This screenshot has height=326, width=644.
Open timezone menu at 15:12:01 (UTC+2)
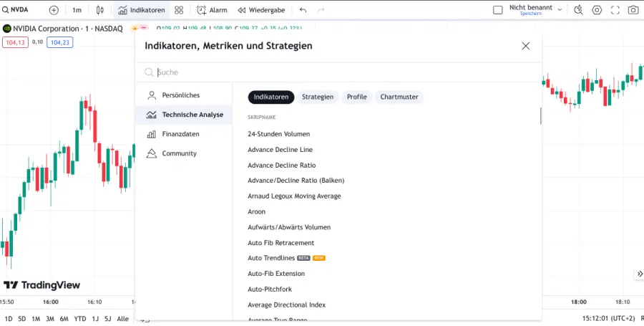click(608, 319)
